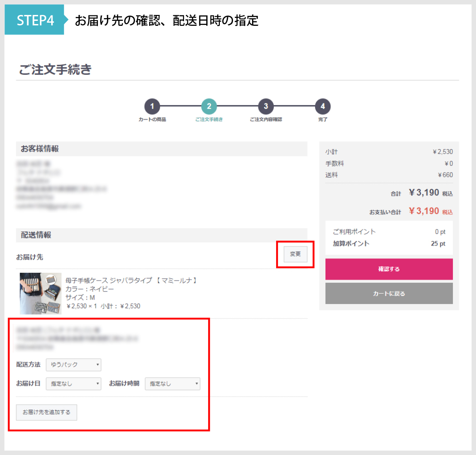Image resolution: width=476 pixels, height=455 pixels.
Task: Click the 母子手帳ケース product thumbnail
Action: click(x=40, y=293)
